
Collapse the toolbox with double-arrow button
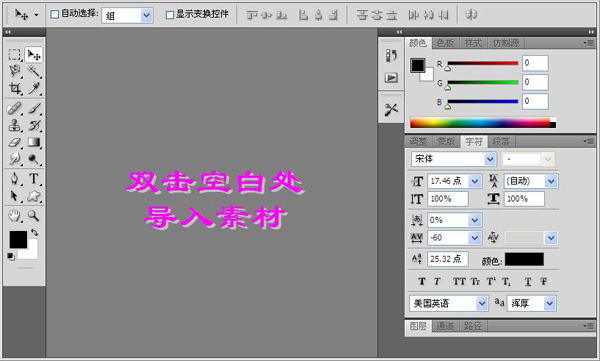pyautogui.click(x=8, y=32)
